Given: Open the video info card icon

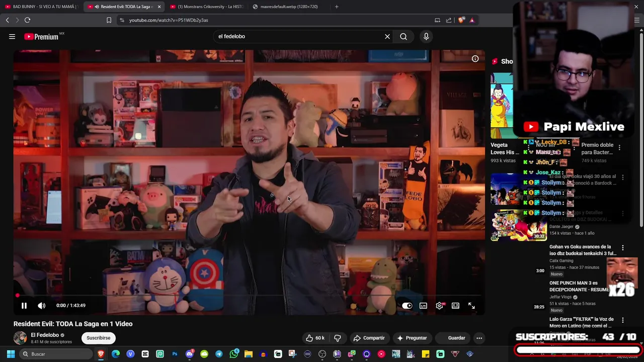Looking at the screenshot, I should pyautogui.click(x=475, y=59).
